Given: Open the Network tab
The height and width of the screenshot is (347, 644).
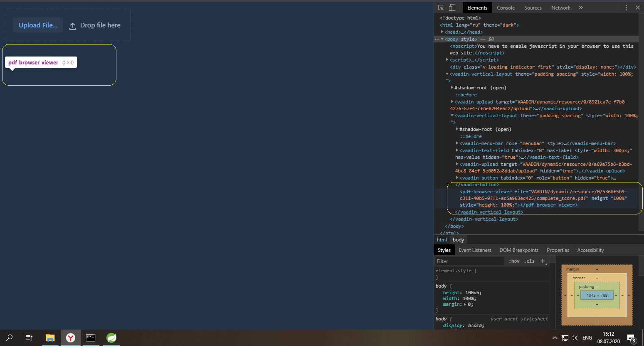Looking at the screenshot, I should tap(560, 7).
